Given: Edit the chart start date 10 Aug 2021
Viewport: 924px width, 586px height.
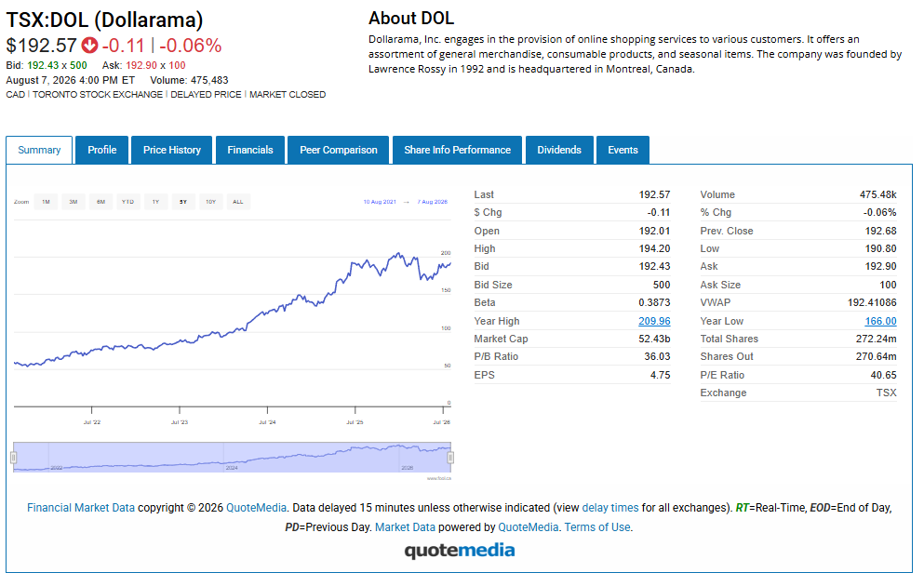Looking at the screenshot, I should tap(380, 202).
